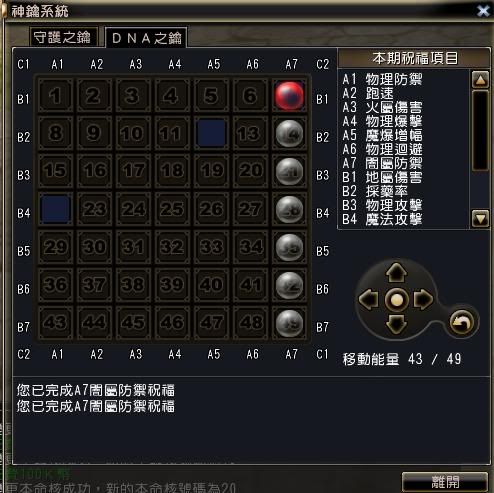Click the center confirm button of direction pad
This screenshot has width=494, height=493.
[396, 299]
